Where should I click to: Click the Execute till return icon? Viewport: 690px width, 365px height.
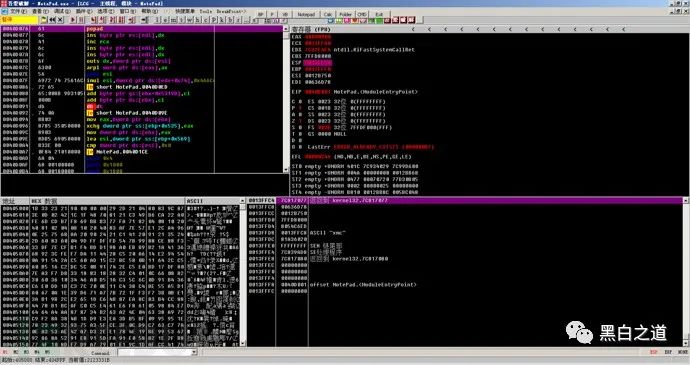tap(131, 20)
